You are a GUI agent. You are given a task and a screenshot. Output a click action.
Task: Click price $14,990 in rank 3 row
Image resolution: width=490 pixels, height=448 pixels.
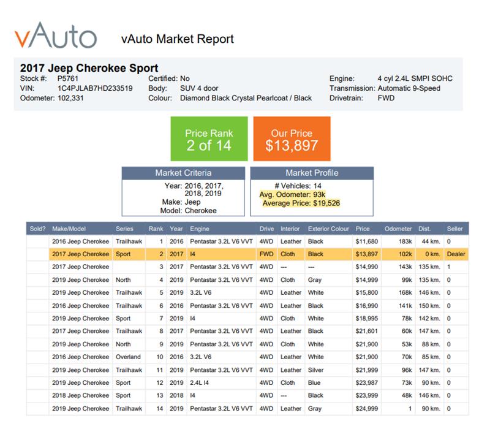tap(366, 267)
